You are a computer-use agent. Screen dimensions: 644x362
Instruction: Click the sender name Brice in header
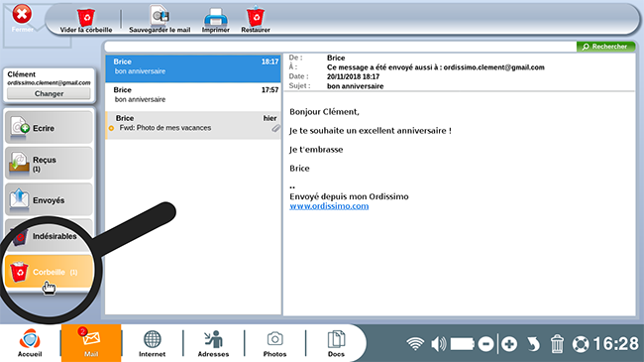pos(336,58)
